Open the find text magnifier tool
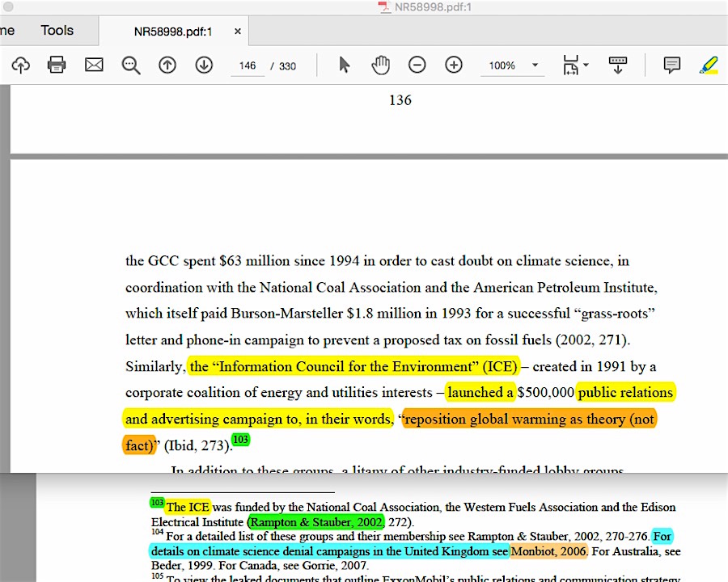Screen dimensions: 728x582 pyautogui.click(x=131, y=65)
